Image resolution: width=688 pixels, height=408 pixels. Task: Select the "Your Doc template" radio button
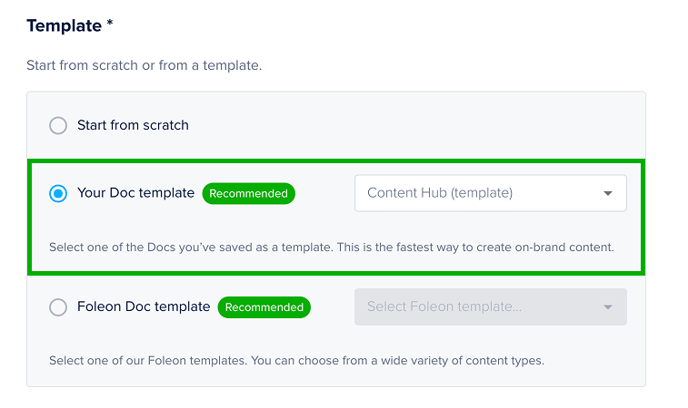point(58,193)
